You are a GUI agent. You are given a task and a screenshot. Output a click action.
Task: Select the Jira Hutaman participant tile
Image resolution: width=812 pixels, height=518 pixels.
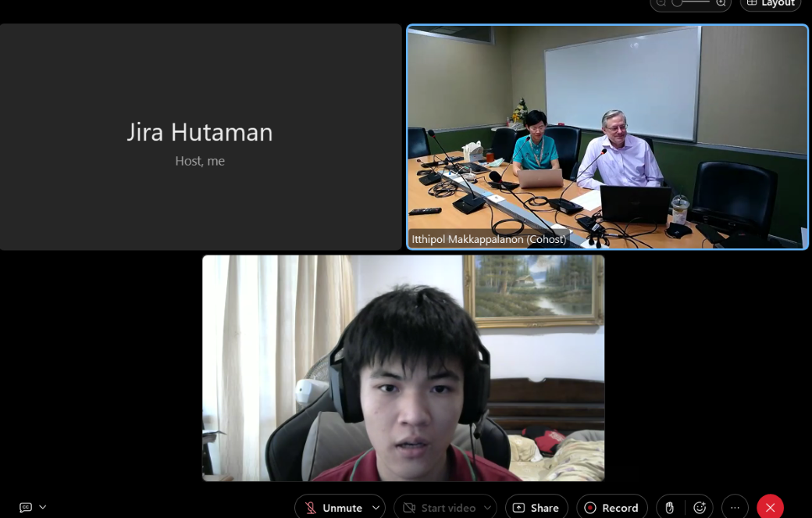point(201,137)
